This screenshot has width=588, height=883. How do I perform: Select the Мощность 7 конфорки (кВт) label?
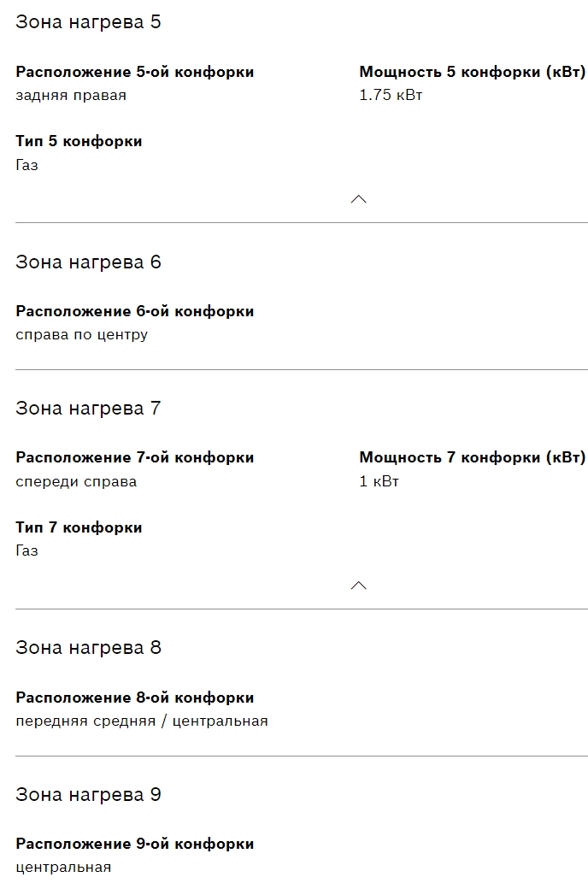[x=472, y=458]
